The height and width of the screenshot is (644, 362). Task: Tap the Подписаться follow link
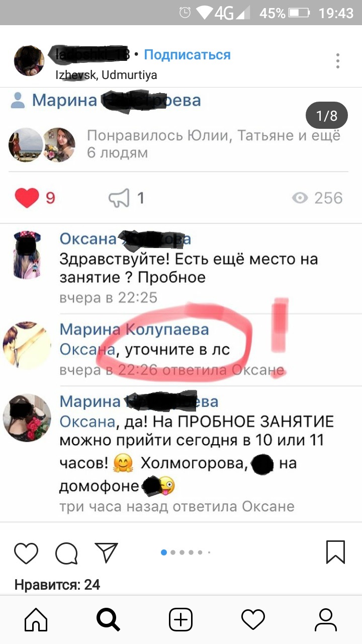tap(187, 55)
